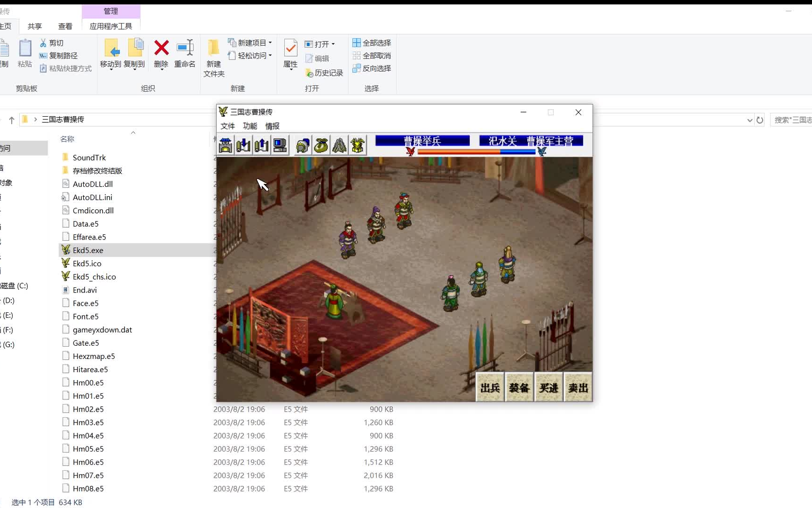Click the 装备 button in the game
812x508 pixels.
(x=519, y=387)
